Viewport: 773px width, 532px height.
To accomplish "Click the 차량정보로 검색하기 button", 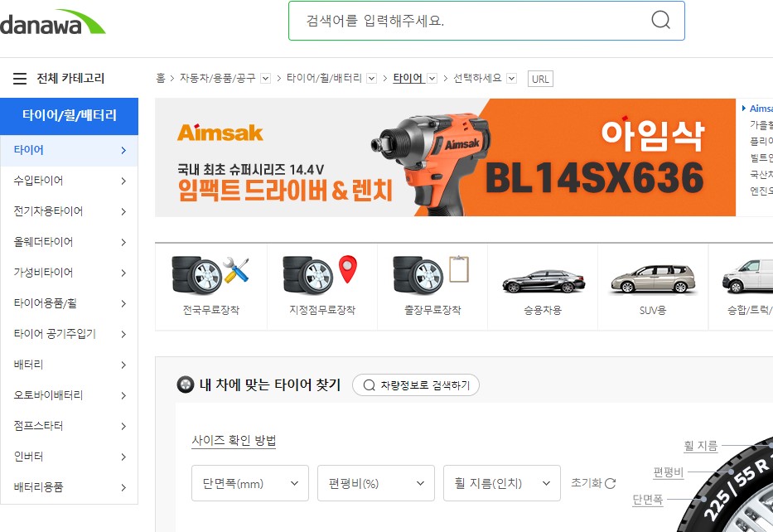I will pyautogui.click(x=416, y=385).
